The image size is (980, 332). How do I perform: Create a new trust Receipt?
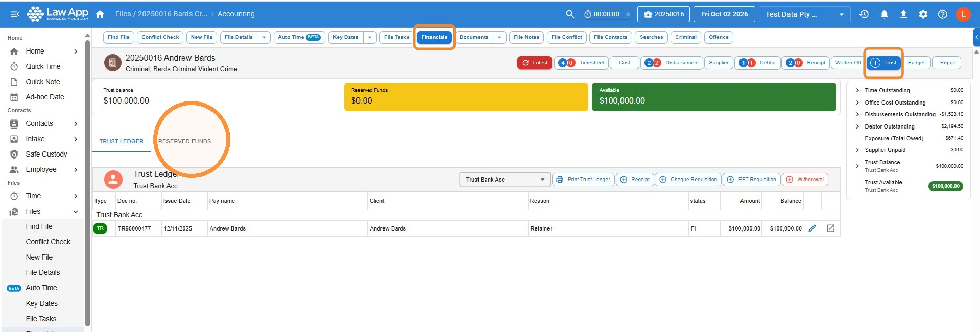635,180
